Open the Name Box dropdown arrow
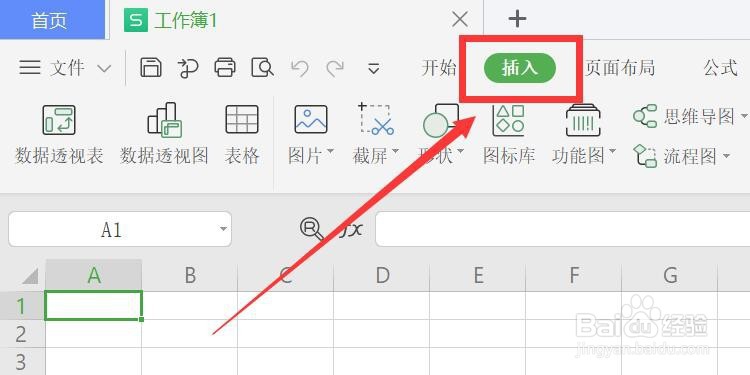This screenshot has width=750, height=375. pyautogui.click(x=223, y=229)
